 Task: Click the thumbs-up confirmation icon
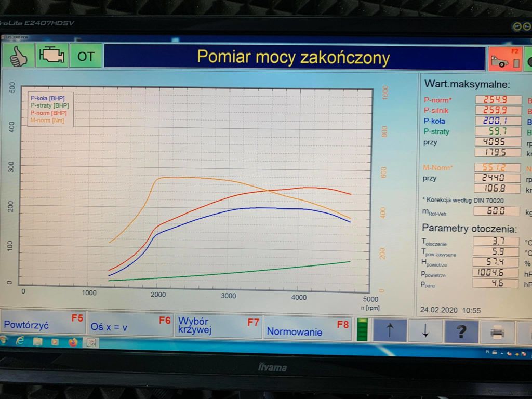click(18, 55)
